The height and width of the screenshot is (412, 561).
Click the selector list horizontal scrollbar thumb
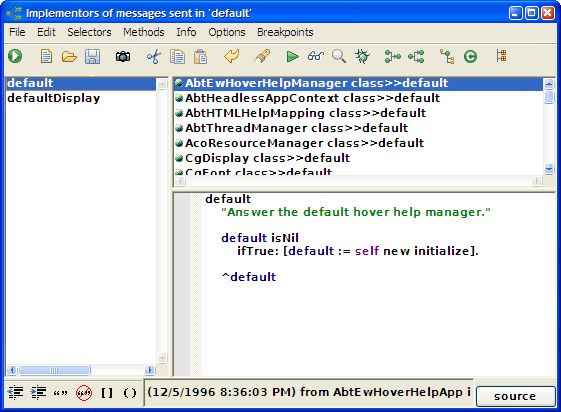coord(54,370)
